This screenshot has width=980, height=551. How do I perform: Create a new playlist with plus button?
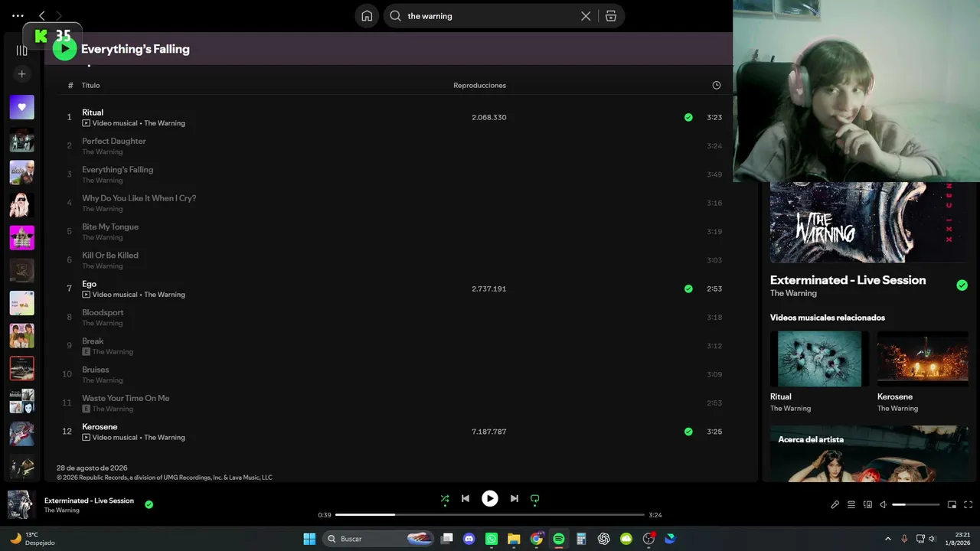click(x=21, y=74)
